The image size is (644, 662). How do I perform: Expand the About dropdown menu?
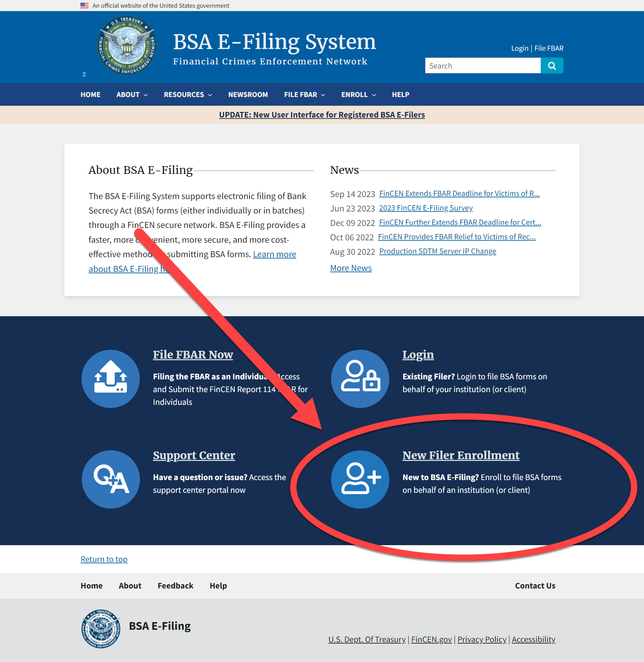[x=132, y=95]
